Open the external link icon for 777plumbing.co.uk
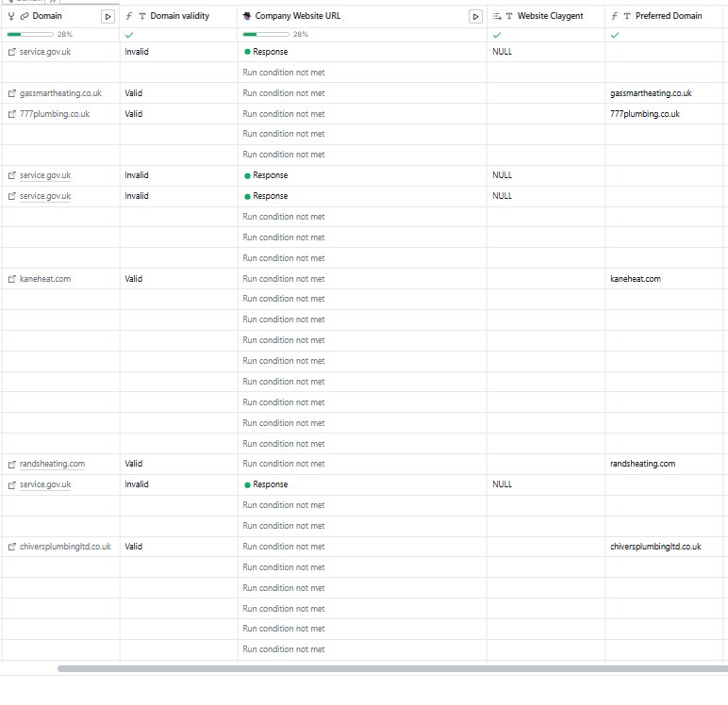This screenshot has height=705, width=728. coord(12,114)
